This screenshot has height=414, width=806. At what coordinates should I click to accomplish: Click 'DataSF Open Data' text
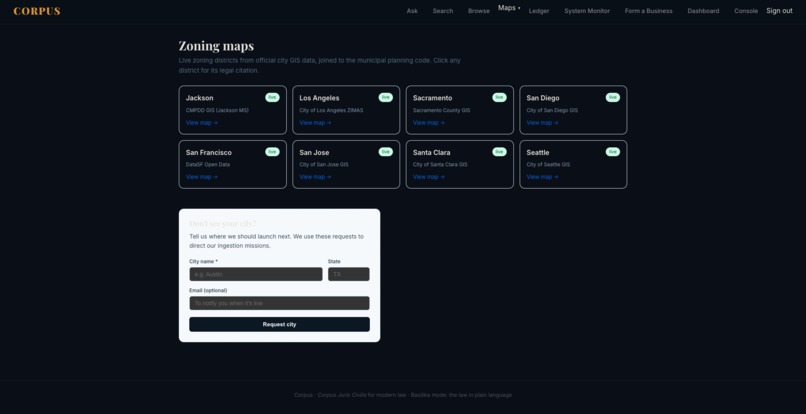click(x=208, y=165)
